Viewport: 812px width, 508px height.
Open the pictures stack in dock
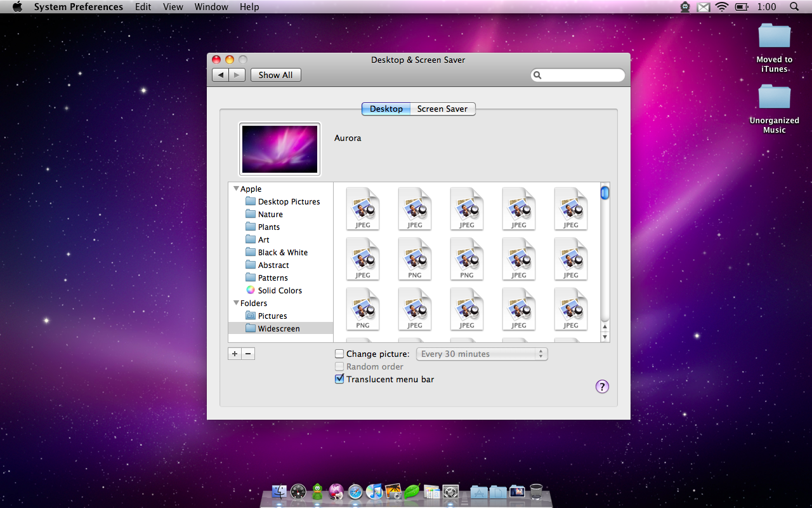[x=517, y=491]
